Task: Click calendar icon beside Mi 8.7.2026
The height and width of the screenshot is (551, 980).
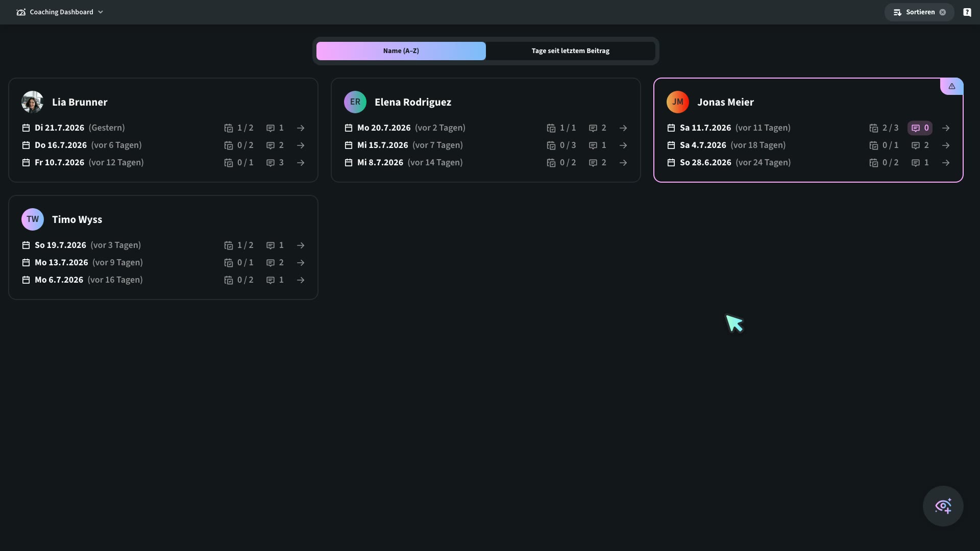Action: point(349,163)
